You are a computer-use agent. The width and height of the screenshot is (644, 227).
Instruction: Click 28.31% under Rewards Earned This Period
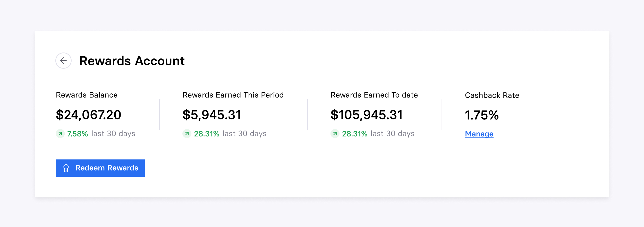pyautogui.click(x=207, y=134)
